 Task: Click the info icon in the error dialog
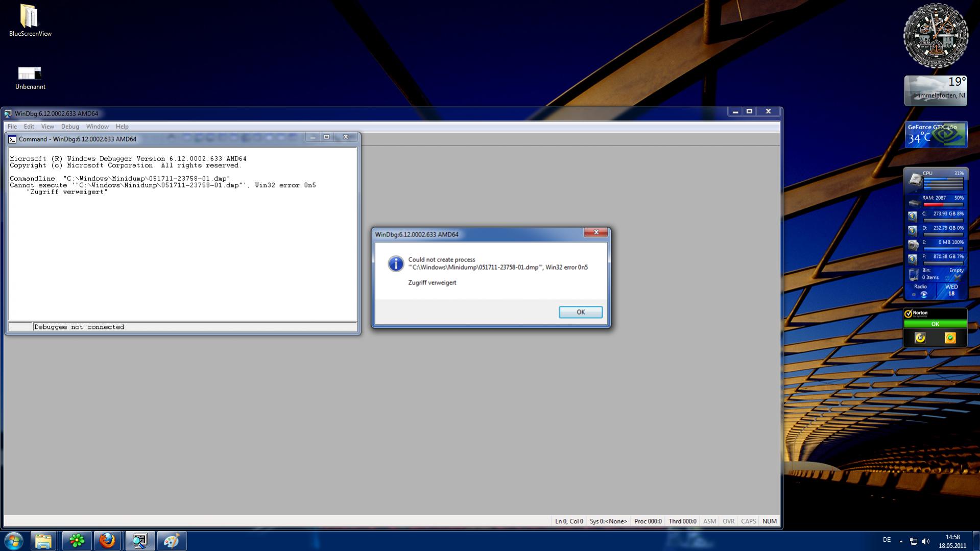(396, 263)
